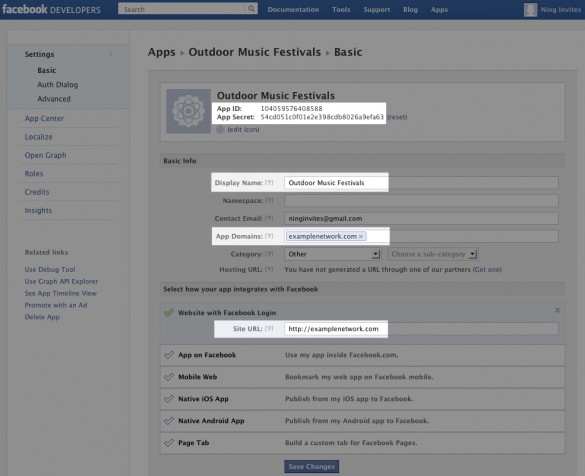Open the Tools menu
The image size is (585, 476).
pos(341,10)
